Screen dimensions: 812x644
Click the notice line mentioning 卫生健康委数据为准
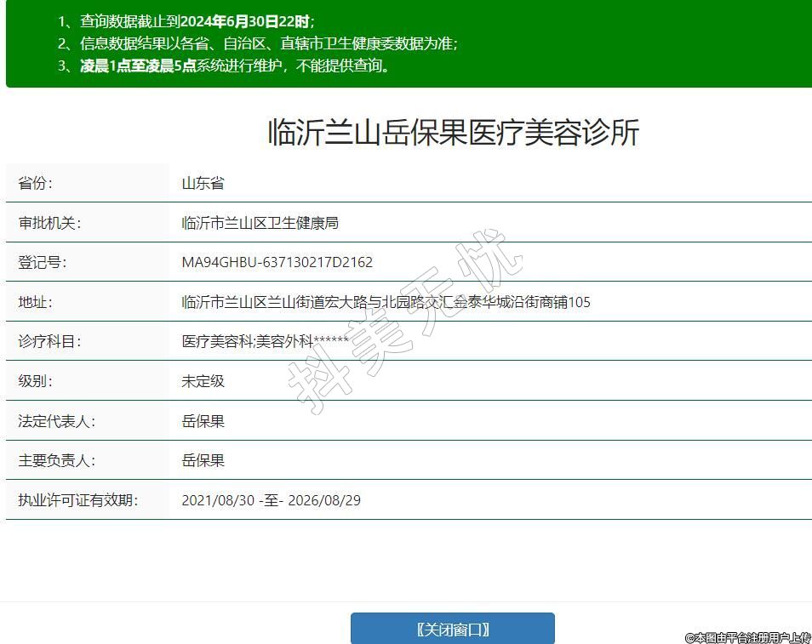coord(257,44)
